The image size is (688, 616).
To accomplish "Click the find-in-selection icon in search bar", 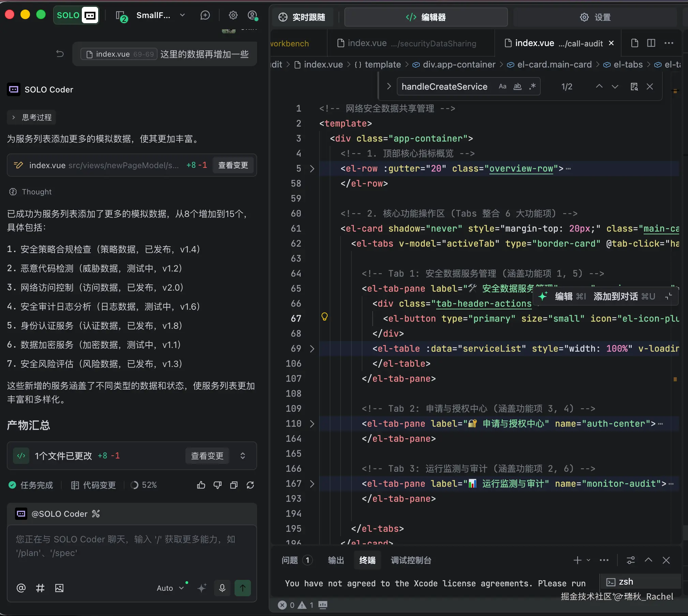I will point(634,87).
